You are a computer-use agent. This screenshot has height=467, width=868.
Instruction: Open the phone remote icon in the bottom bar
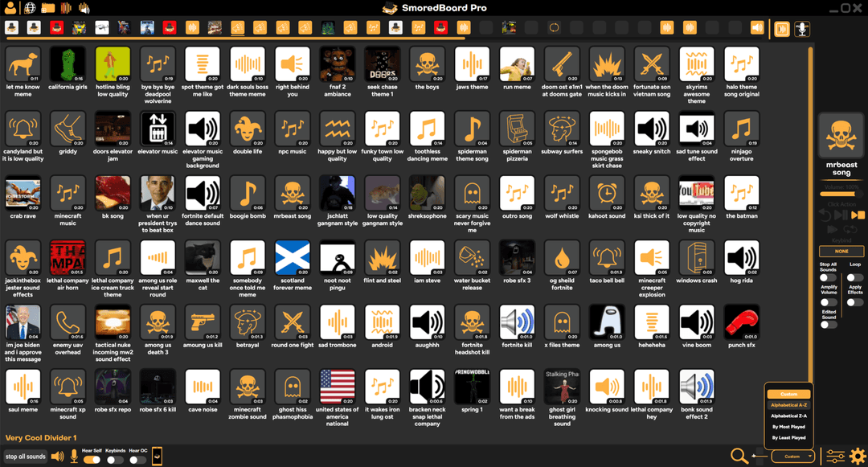pos(158,456)
